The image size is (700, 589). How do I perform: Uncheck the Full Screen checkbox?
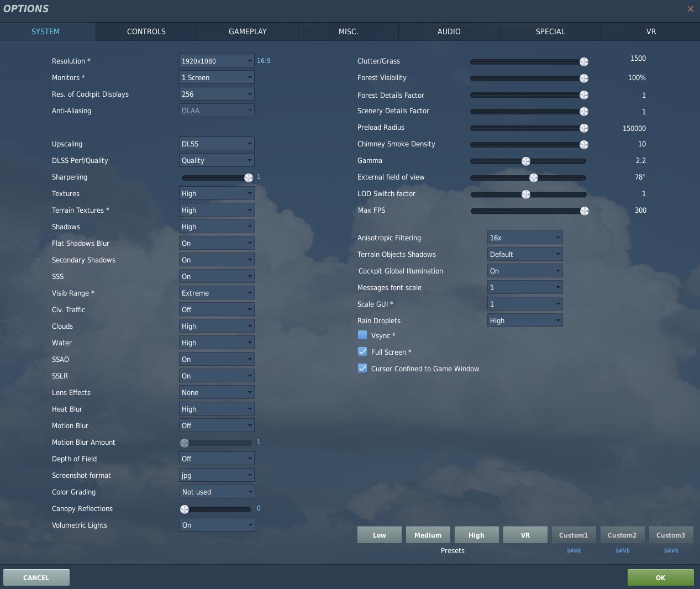pyautogui.click(x=362, y=351)
